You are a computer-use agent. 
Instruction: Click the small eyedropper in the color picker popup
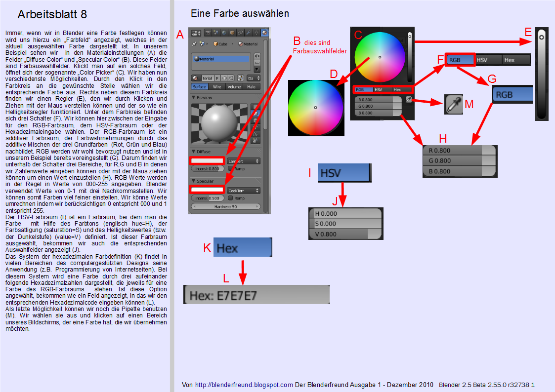pyautogui.click(x=408, y=100)
